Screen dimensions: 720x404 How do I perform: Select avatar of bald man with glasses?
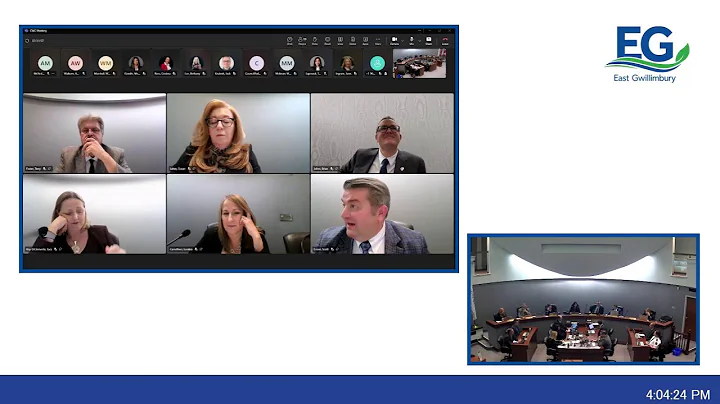226,63
